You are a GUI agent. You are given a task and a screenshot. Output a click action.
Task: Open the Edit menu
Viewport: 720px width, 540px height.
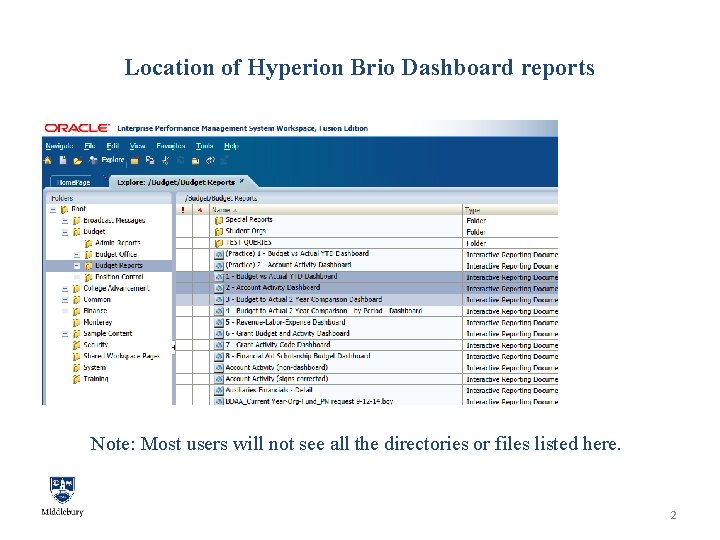tap(112, 146)
